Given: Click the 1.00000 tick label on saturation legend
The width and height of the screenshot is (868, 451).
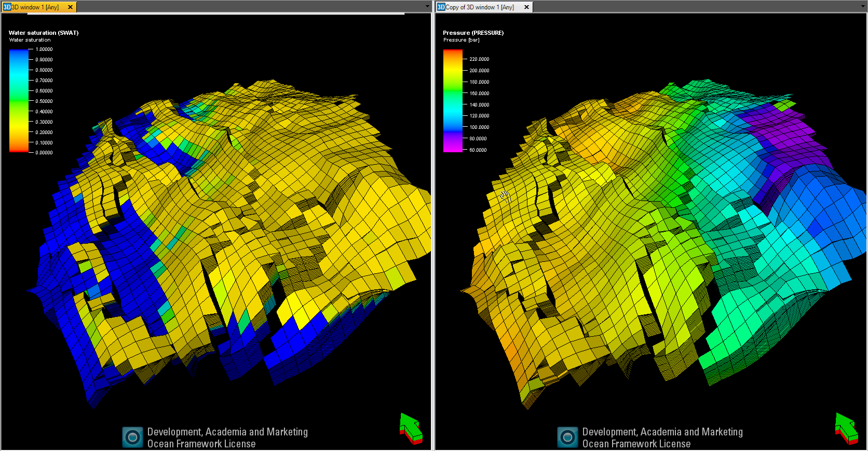Looking at the screenshot, I should coord(44,49).
